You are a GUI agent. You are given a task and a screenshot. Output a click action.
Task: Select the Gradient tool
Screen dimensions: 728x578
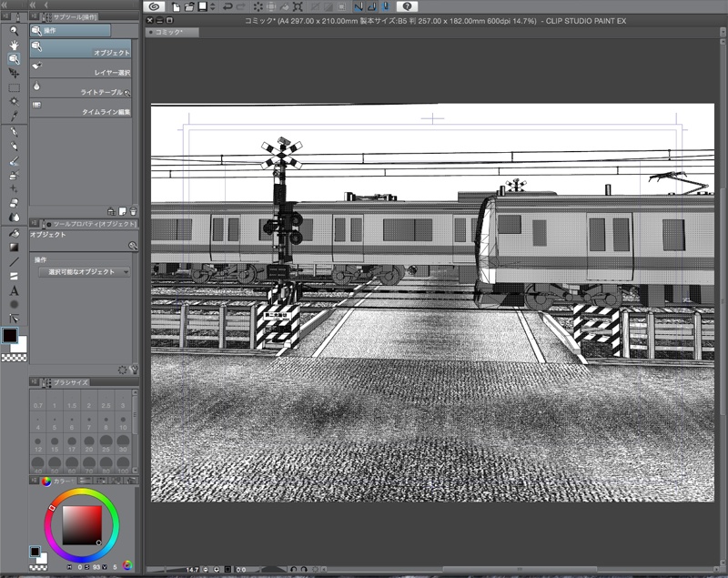pos(15,248)
